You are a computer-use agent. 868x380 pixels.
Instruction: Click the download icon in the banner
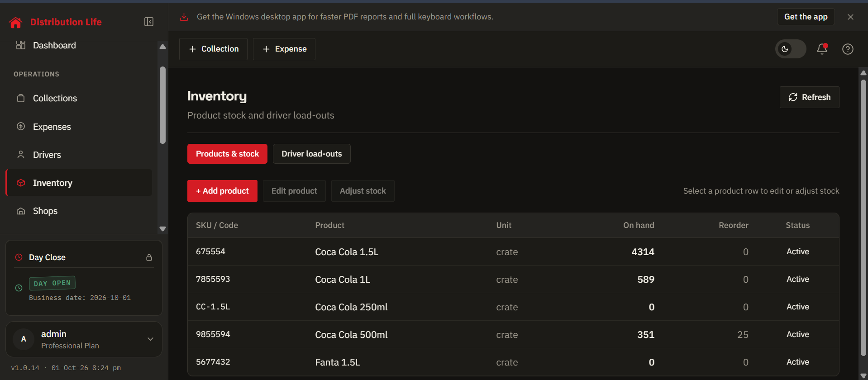pos(184,17)
